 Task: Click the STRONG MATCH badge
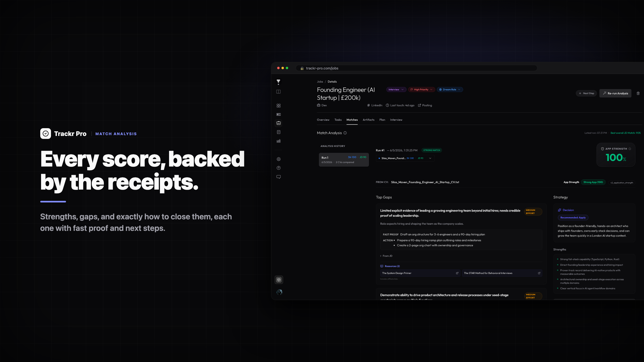[x=432, y=150]
